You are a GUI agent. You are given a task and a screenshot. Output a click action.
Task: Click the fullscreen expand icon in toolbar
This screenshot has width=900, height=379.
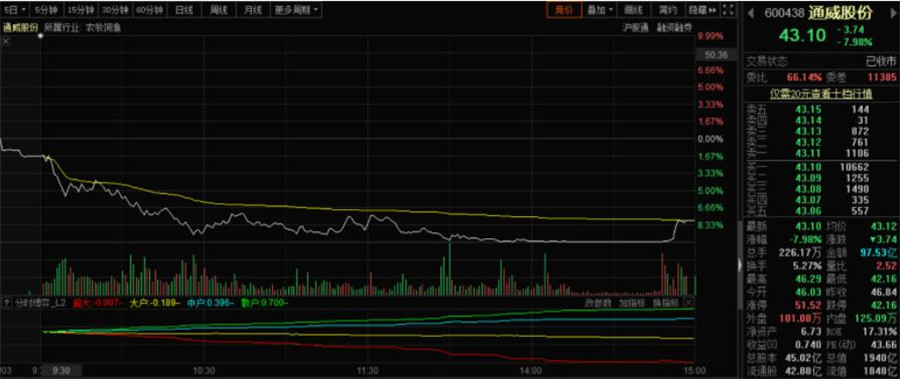click(x=728, y=10)
